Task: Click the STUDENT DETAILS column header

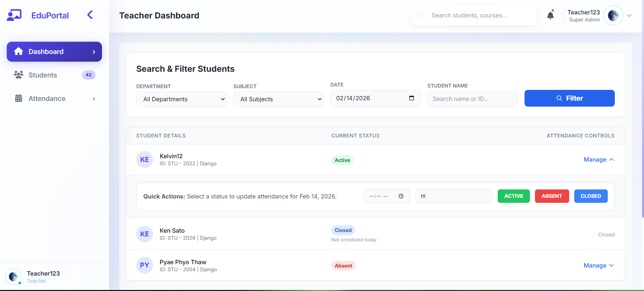Action: [x=161, y=136]
